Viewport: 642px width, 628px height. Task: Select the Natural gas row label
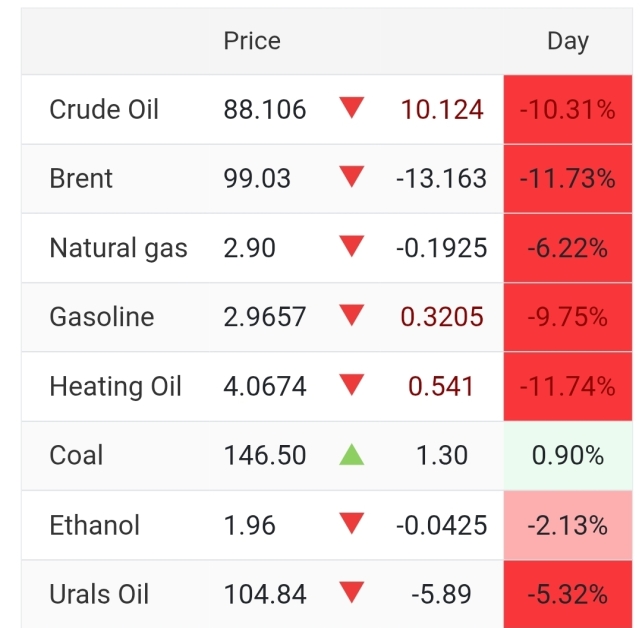pos(118,248)
